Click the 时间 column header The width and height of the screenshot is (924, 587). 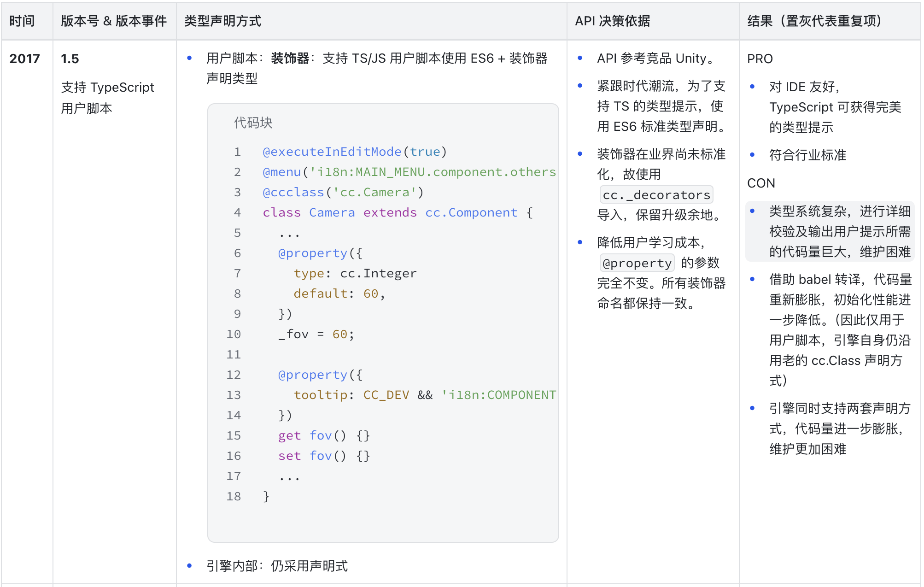tap(22, 21)
